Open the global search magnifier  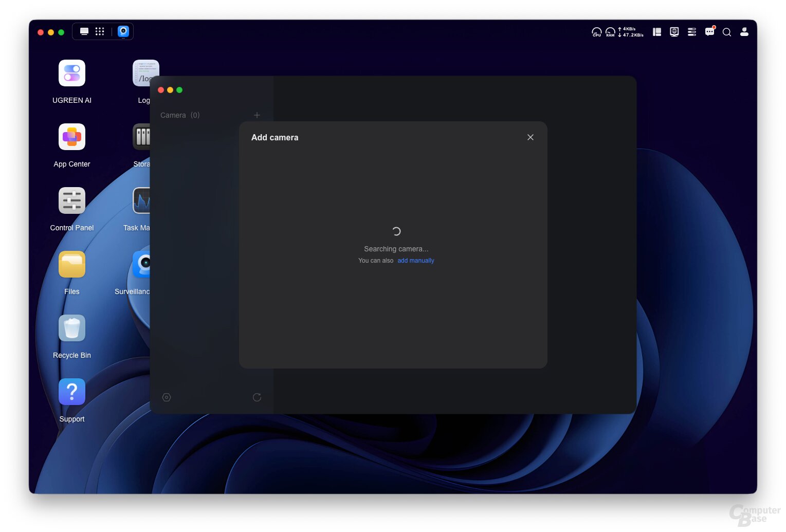(x=727, y=32)
